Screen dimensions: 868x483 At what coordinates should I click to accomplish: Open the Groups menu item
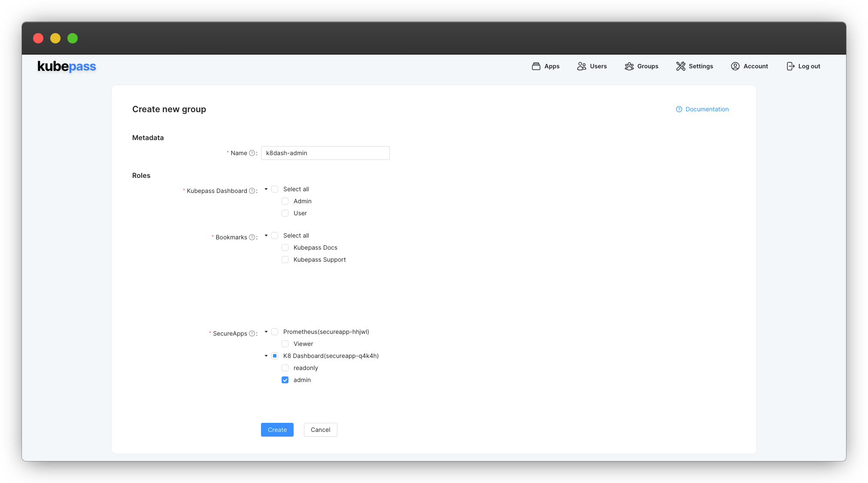[x=642, y=66]
